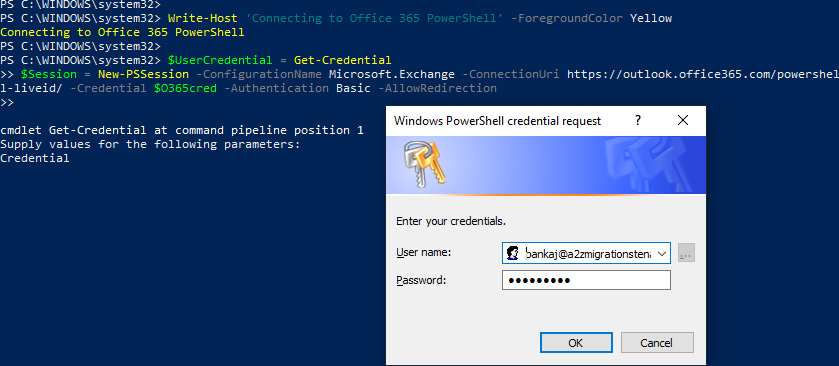Click the New-PSSession cmdlet text
The height and width of the screenshot is (366, 839).
143,74
